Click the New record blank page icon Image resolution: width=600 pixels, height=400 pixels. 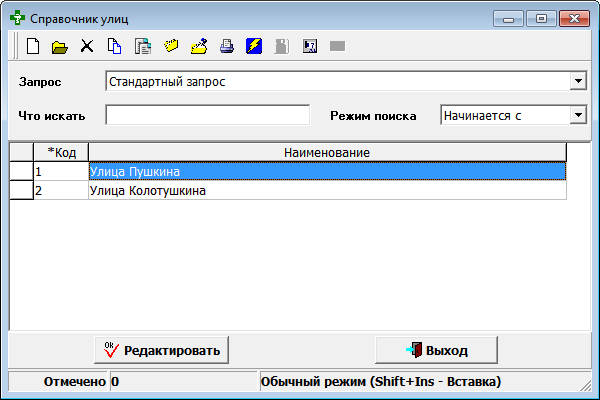[33, 46]
